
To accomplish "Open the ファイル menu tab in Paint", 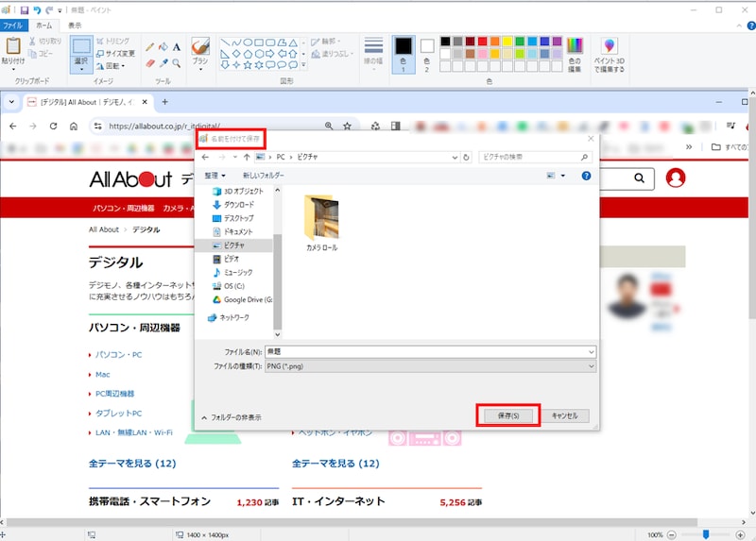I will point(13,25).
